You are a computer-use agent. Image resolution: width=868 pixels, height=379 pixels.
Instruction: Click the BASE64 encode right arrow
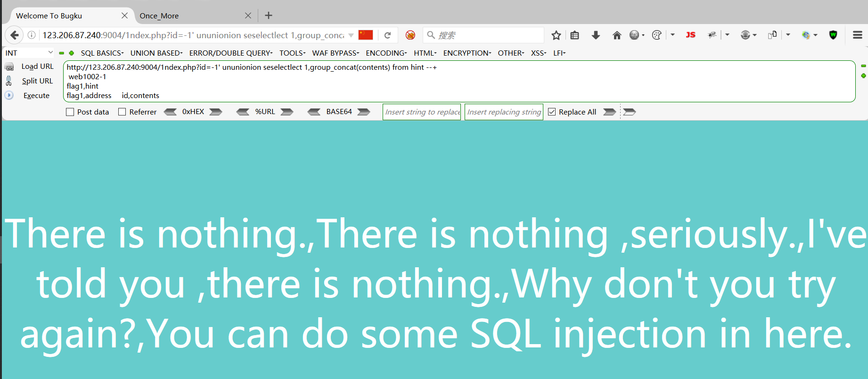364,112
